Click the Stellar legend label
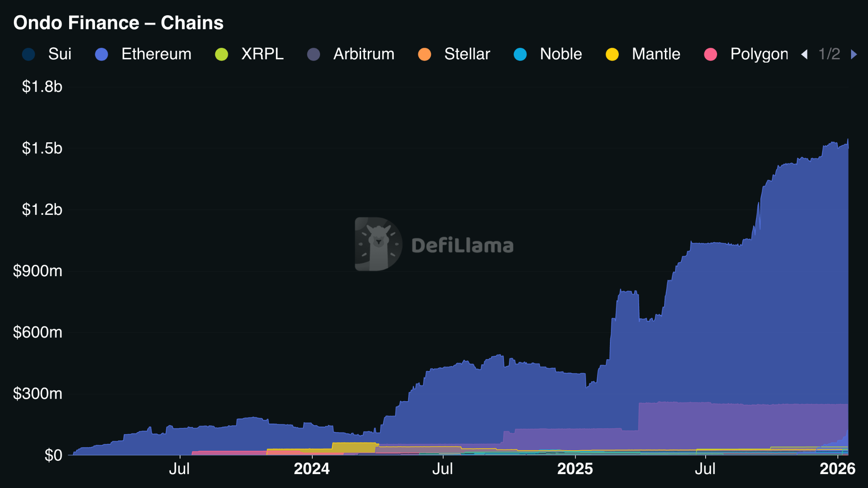This screenshot has height=488, width=868. [467, 54]
